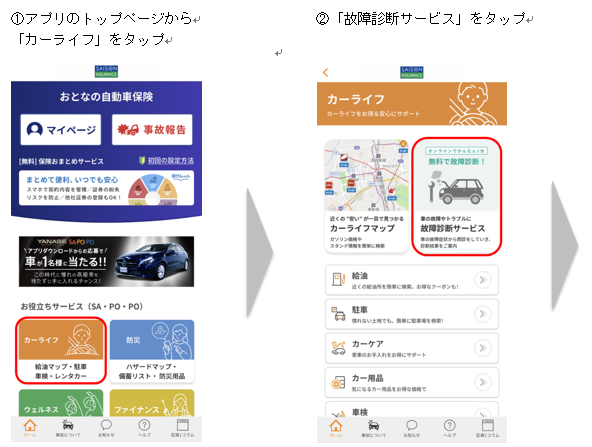Tap the マイページ button

pyautogui.click(x=61, y=129)
